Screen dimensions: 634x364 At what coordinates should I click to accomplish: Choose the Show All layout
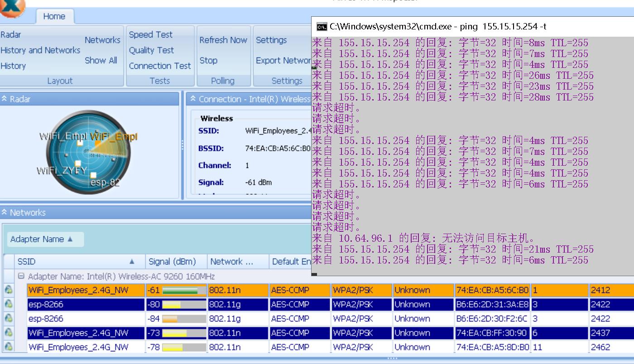point(101,60)
